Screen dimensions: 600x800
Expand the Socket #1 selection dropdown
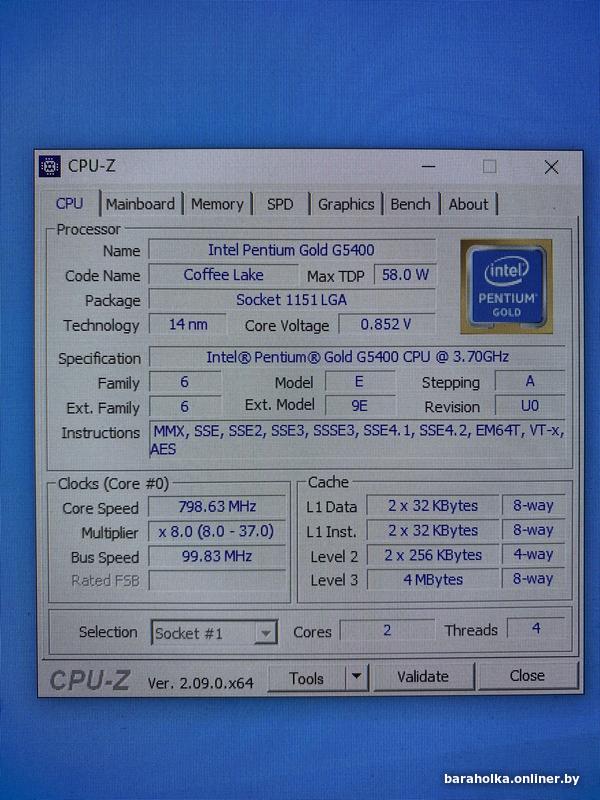[265, 633]
